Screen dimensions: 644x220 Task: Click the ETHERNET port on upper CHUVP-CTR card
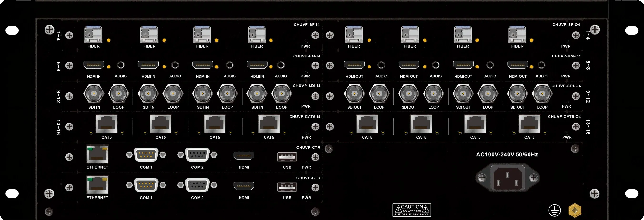(97, 155)
